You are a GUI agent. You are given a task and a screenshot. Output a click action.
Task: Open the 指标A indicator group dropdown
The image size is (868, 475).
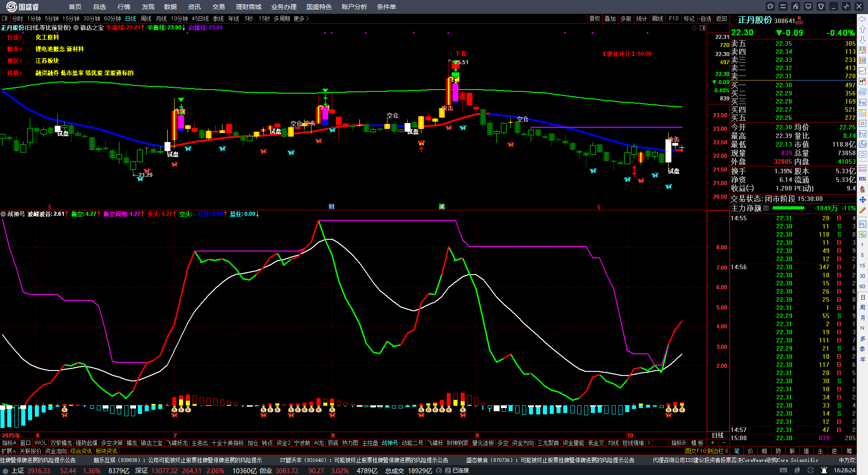(x=9, y=443)
